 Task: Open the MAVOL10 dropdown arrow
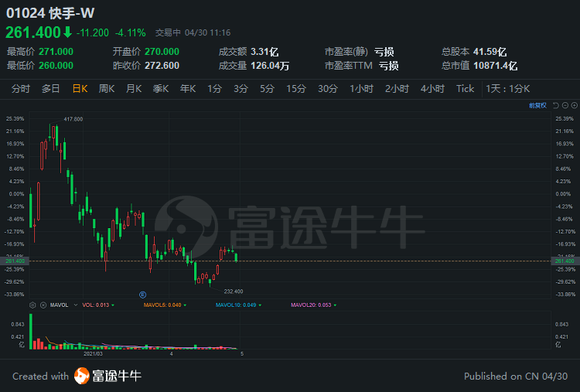point(260,305)
